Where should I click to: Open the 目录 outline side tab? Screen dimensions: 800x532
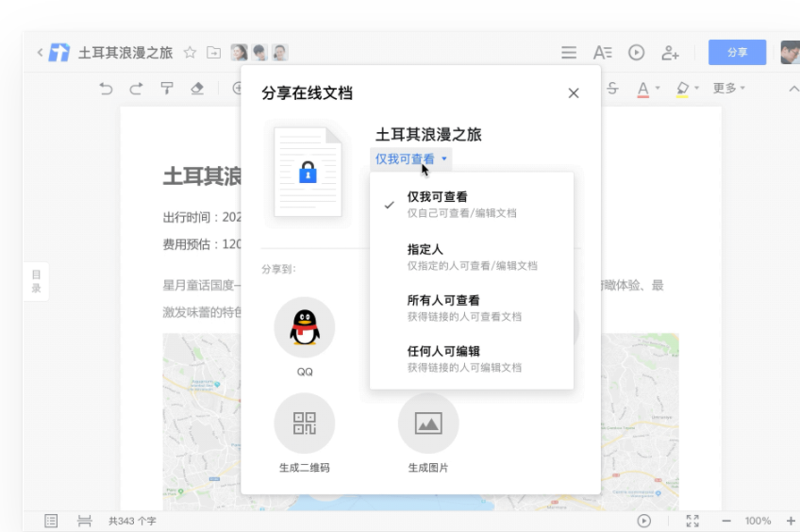(x=36, y=281)
